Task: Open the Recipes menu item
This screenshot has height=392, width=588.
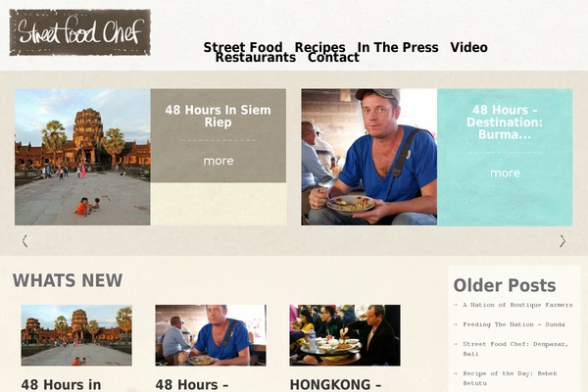Action: point(319,47)
